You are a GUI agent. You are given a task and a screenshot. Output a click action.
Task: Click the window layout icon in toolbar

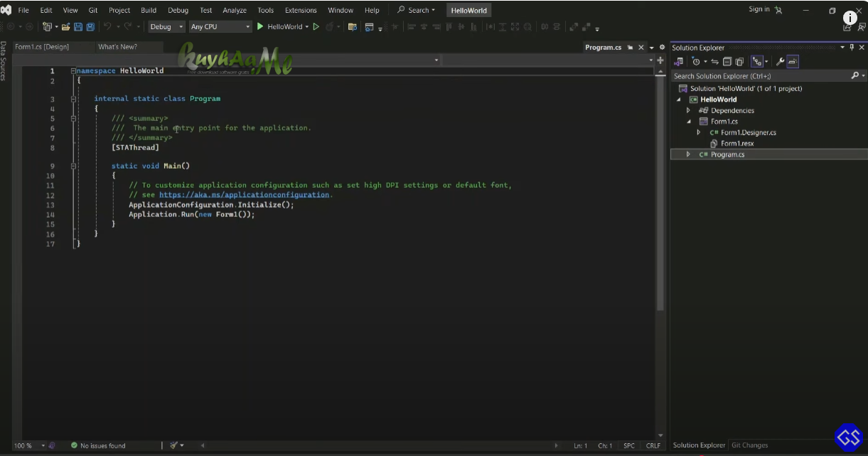(x=369, y=27)
